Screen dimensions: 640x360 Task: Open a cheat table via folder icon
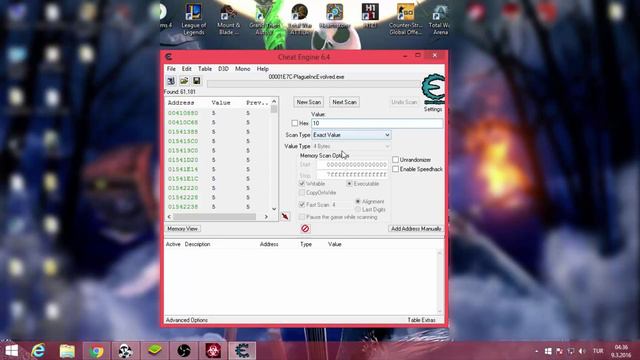click(184, 81)
